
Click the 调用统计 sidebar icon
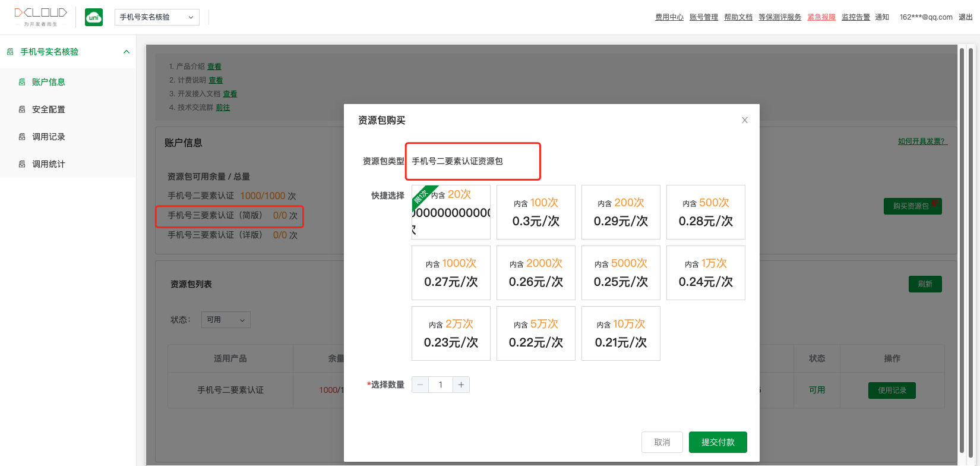pyautogui.click(x=22, y=164)
